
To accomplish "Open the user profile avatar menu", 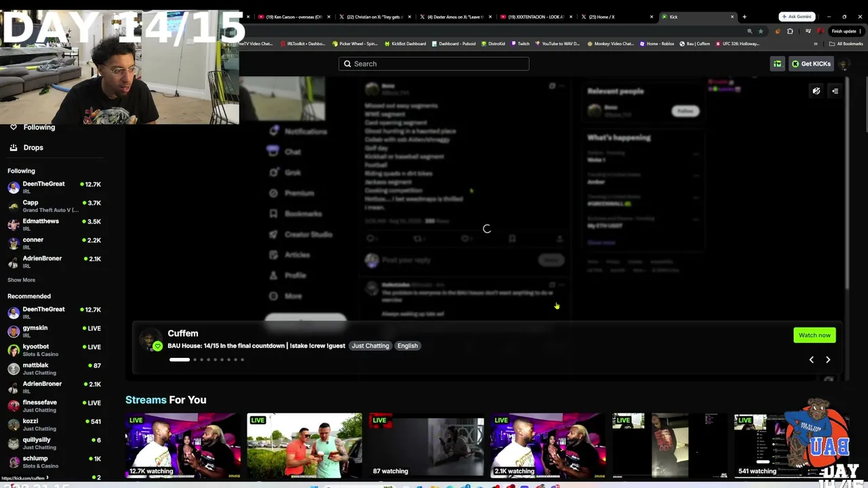I will (844, 64).
